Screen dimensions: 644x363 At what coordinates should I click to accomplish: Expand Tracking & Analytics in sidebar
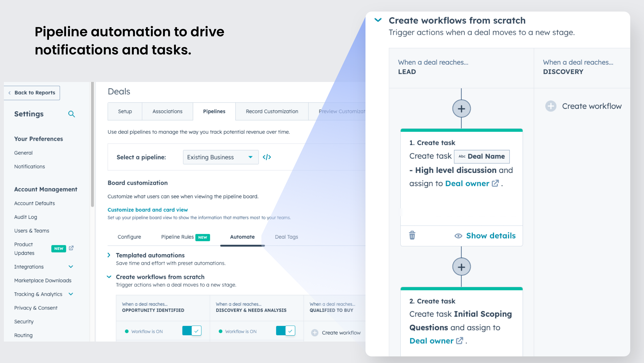(x=71, y=294)
